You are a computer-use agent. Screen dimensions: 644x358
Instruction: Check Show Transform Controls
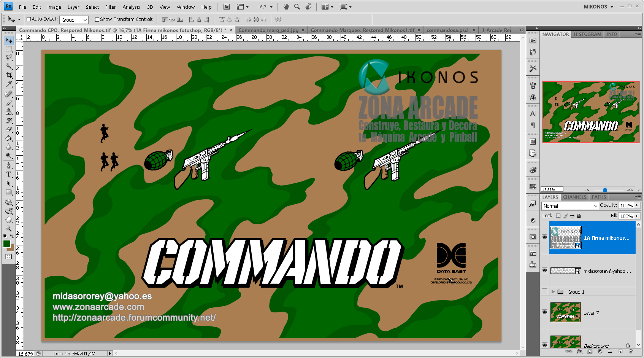pyautogui.click(x=97, y=19)
